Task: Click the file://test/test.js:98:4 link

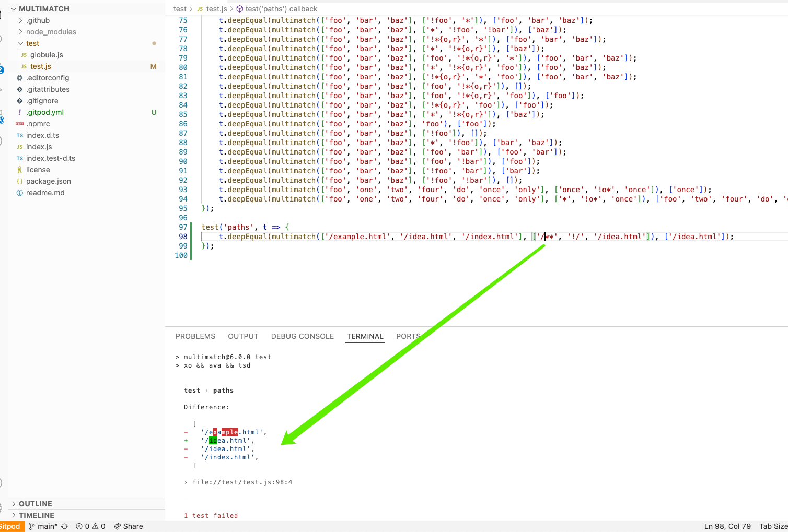Action: pyautogui.click(x=242, y=482)
